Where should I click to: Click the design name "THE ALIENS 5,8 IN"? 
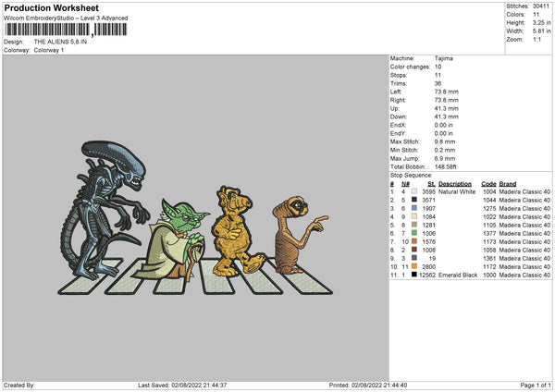tap(60, 42)
